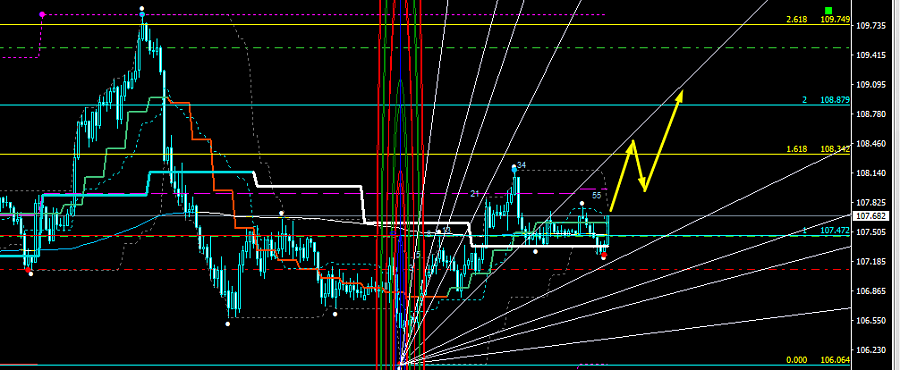Click the 109.095 price axis value

(871, 85)
